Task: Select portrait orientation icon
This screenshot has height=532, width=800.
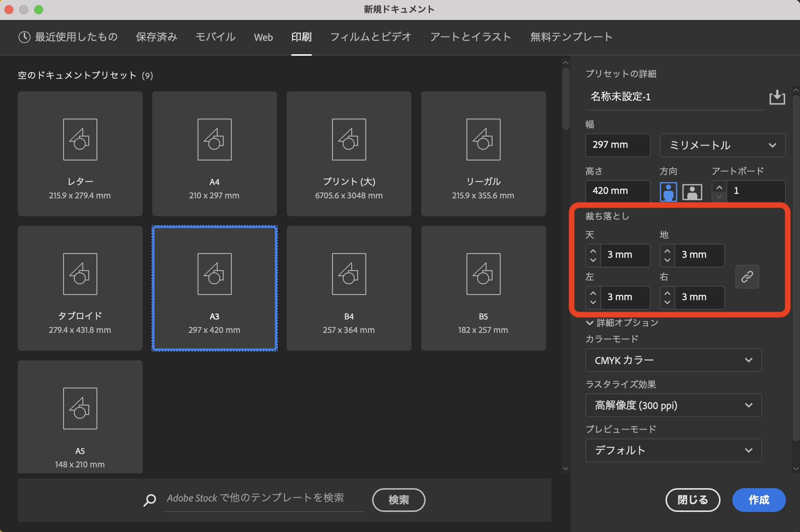Action: [x=668, y=192]
